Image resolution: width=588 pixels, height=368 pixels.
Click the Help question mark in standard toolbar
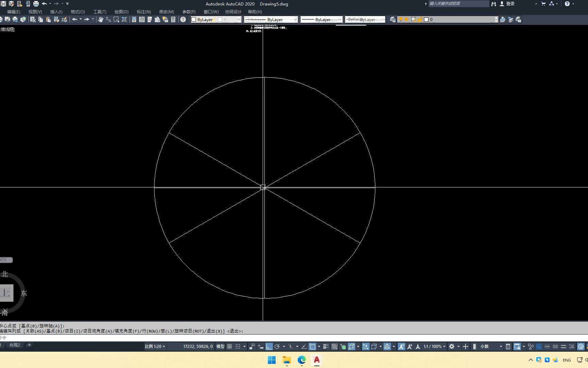[x=183, y=19]
